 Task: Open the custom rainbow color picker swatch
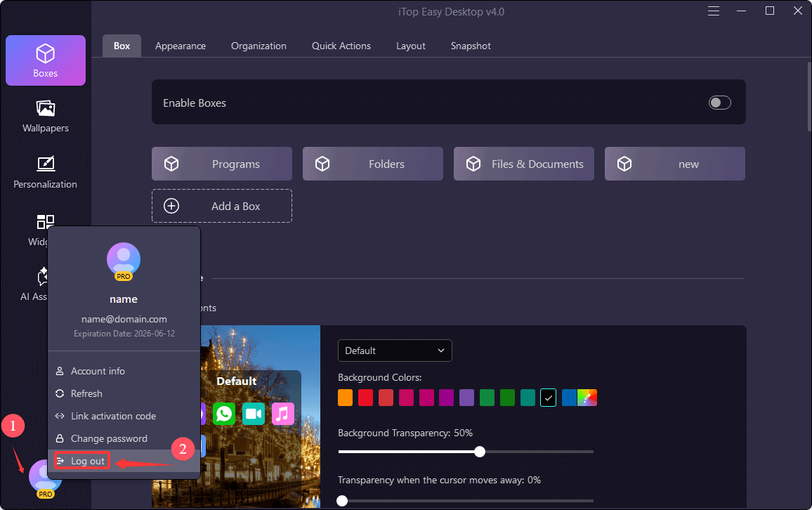pos(587,398)
